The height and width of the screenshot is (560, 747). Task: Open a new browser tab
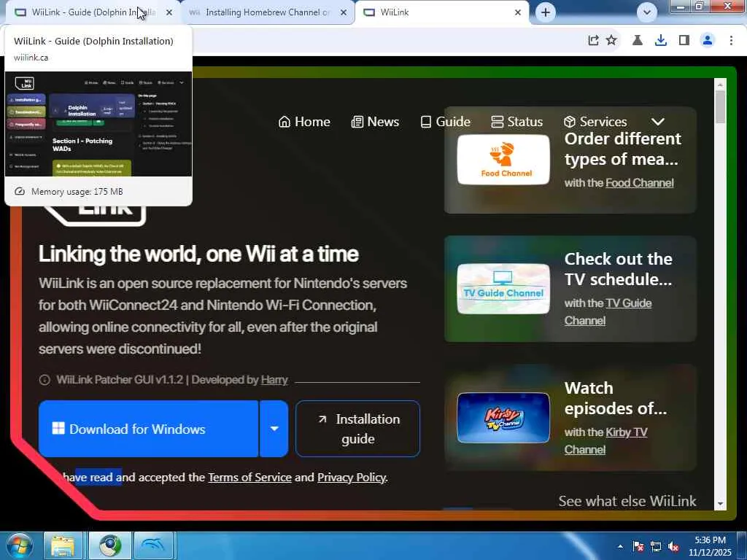pos(546,12)
